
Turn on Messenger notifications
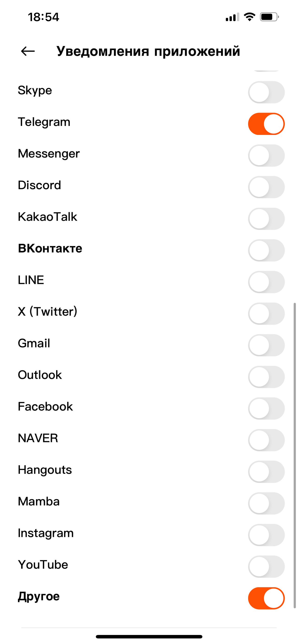coord(266,156)
